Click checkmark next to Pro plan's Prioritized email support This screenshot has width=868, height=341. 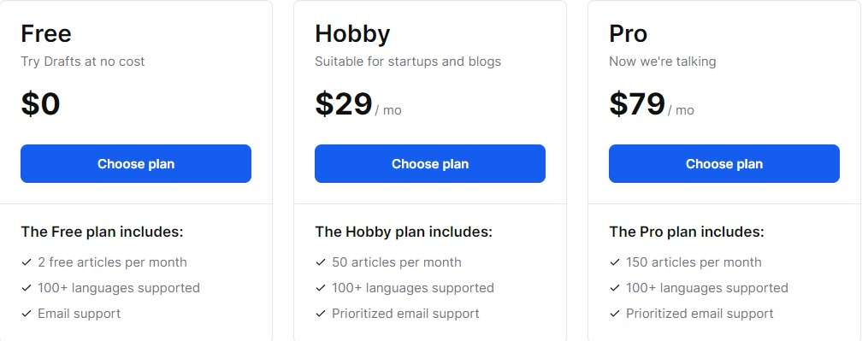tap(614, 314)
